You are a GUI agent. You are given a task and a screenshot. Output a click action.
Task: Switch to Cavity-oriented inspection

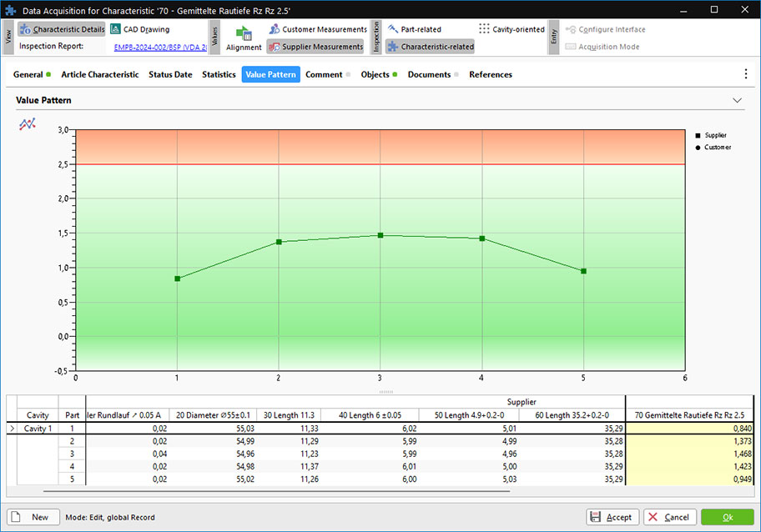512,29
